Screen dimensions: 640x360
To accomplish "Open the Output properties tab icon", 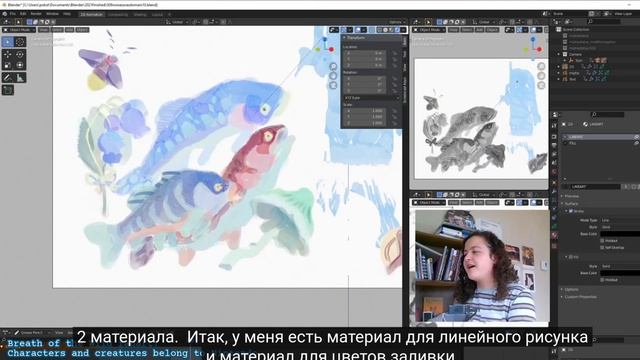I will point(554,145).
